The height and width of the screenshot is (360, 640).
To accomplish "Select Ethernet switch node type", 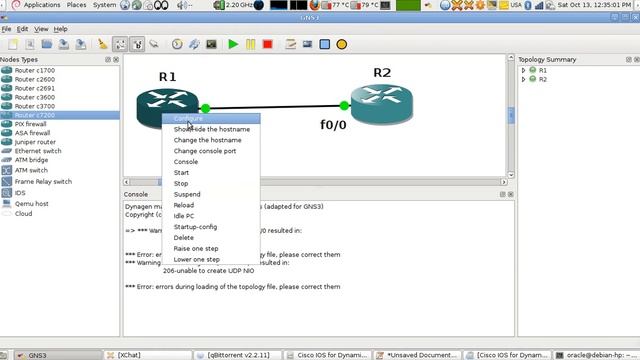I will [60, 151].
